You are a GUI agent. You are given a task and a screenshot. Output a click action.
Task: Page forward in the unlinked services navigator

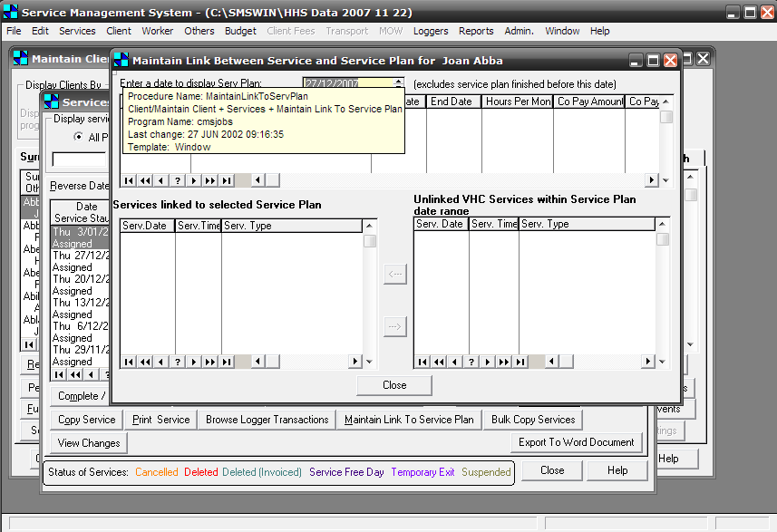pos(503,361)
